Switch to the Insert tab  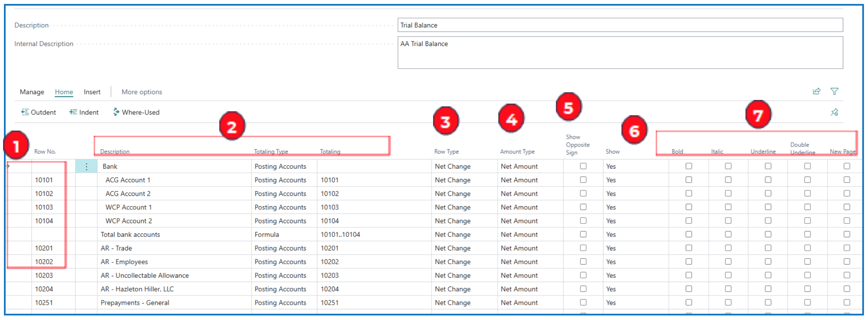pos(92,92)
